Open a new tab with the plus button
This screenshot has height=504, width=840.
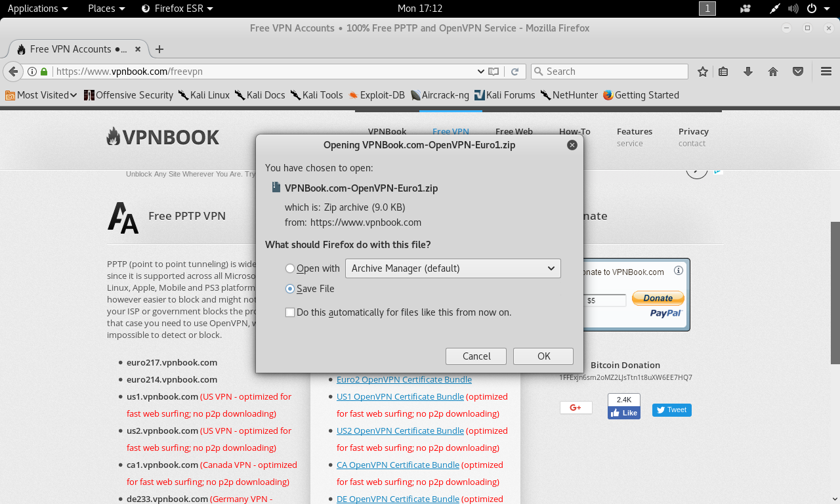pyautogui.click(x=159, y=49)
